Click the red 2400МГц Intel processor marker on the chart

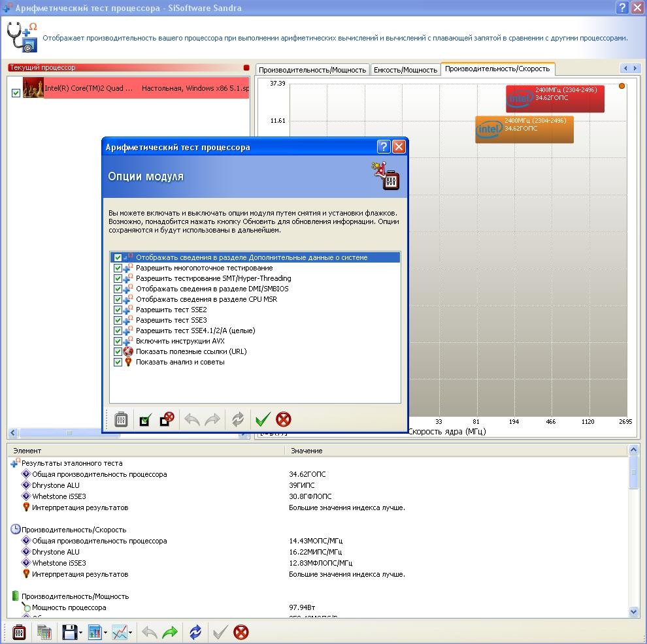tap(555, 99)
